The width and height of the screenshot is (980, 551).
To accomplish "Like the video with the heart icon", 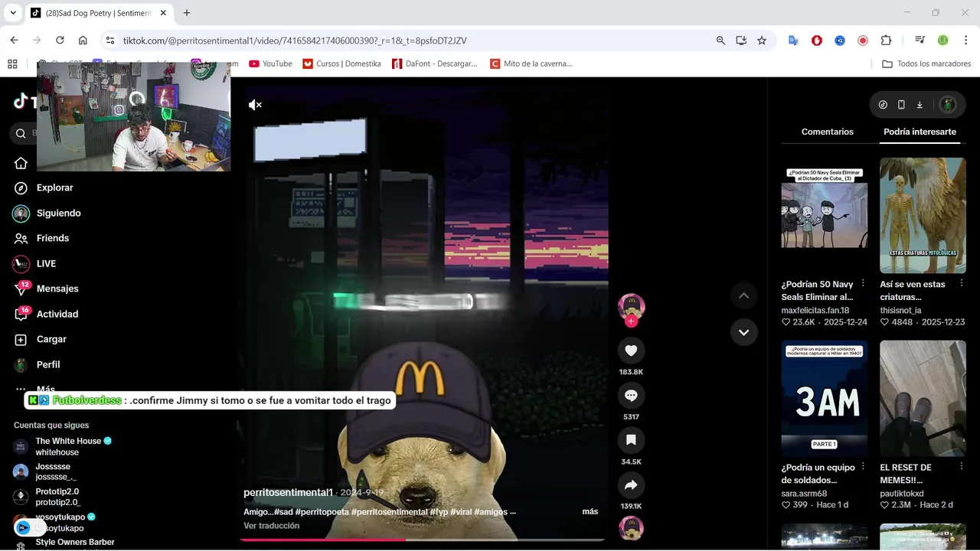I will click(x=631, y=350).
